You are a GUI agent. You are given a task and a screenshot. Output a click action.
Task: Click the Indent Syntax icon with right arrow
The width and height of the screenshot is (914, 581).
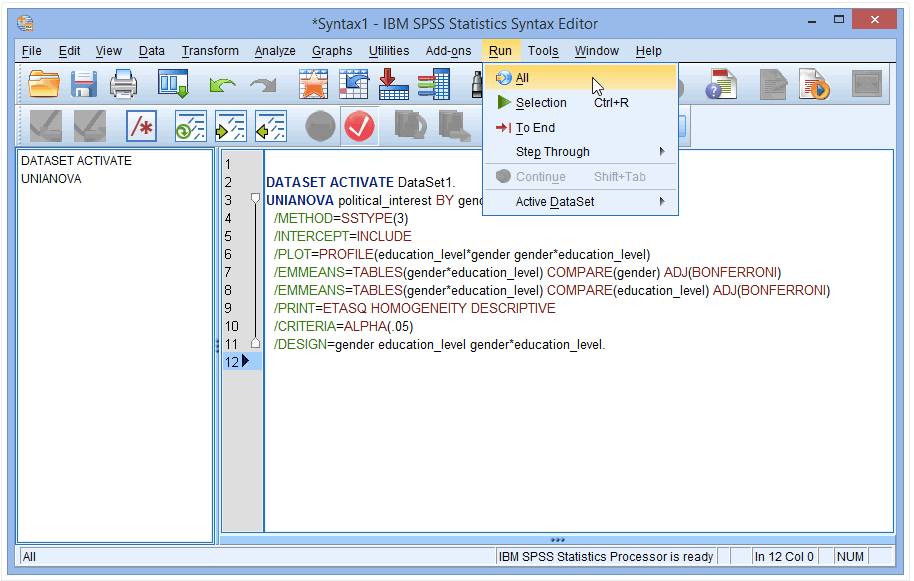point(231,126)
